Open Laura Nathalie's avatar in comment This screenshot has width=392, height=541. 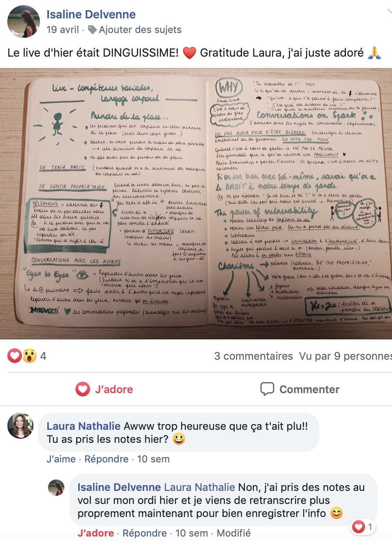20,426
